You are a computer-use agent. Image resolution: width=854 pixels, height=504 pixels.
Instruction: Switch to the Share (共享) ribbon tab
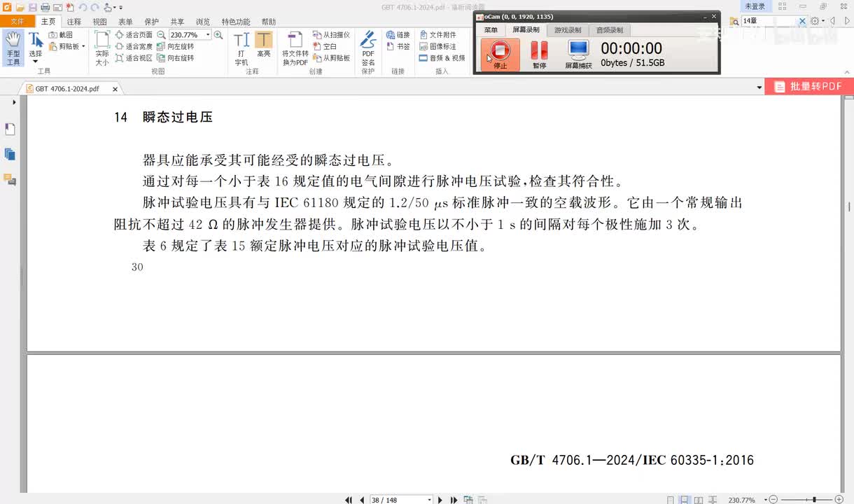pos(178,22)
